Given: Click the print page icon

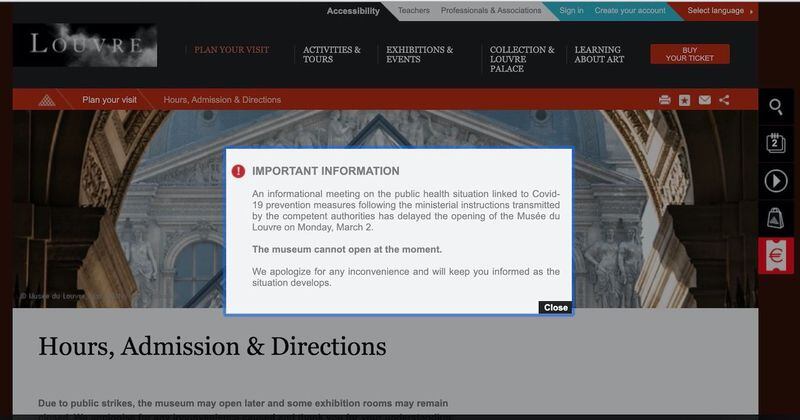Looking at the screenshot, I should click(x=664, y=100).
